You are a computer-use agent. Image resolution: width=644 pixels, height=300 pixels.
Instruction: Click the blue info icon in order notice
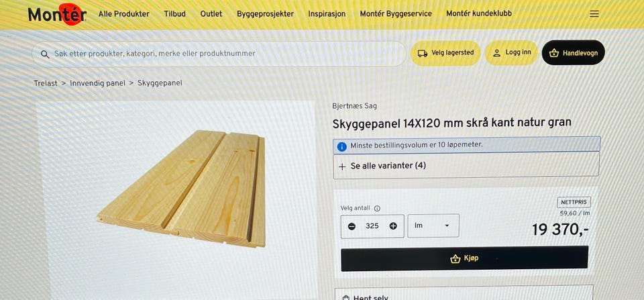click(341, 146)
